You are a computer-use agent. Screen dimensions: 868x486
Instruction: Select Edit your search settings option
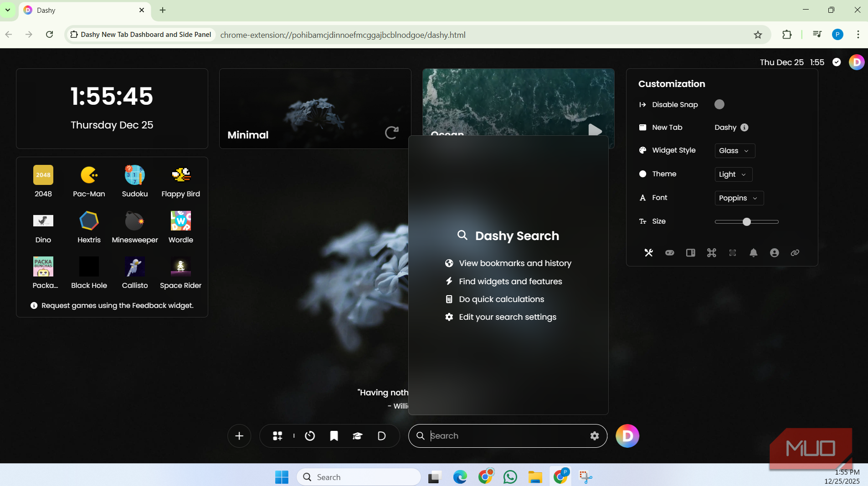pos(501,317)
